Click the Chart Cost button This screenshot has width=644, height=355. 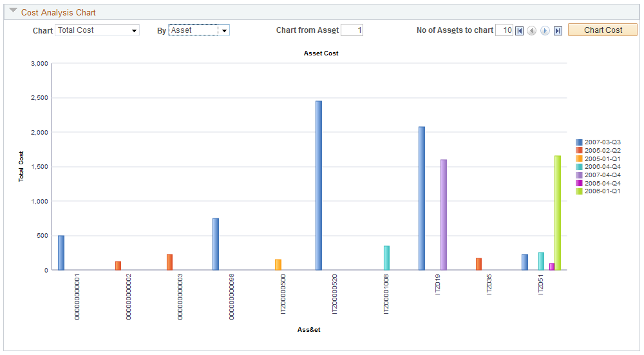point(603,30)
